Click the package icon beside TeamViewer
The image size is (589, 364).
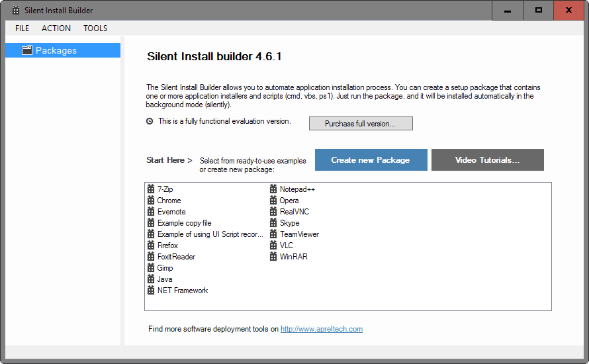click(273, 234)
